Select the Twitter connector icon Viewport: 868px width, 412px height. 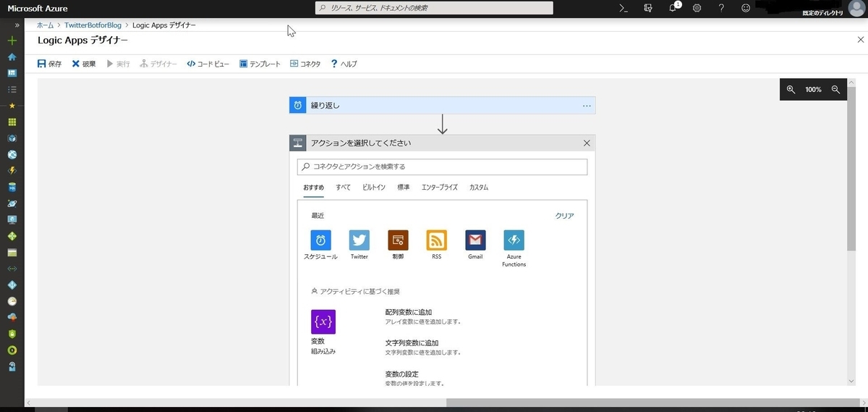359,240
